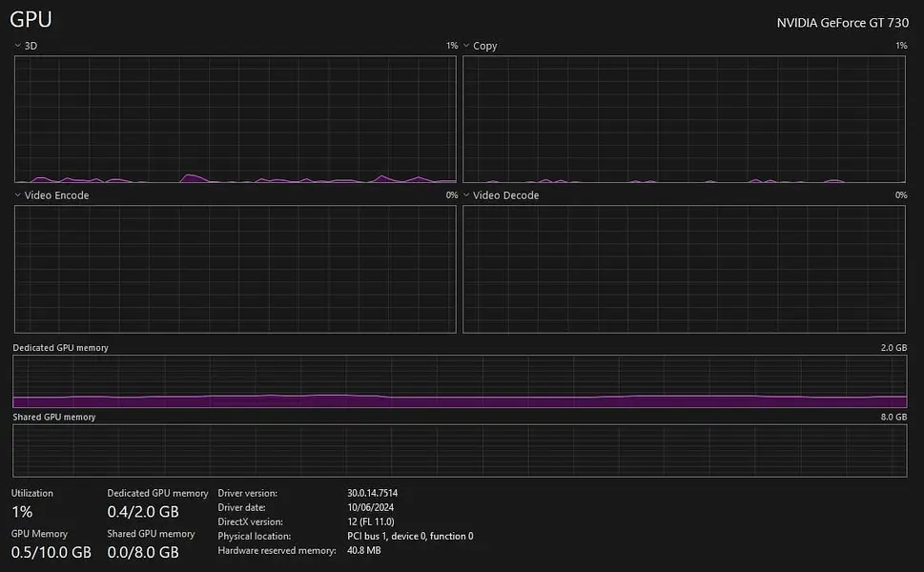The height and width of the screenshot is (572, 924).
Task: Select the Video Decode graph area
Action: [x=684, y=269]
